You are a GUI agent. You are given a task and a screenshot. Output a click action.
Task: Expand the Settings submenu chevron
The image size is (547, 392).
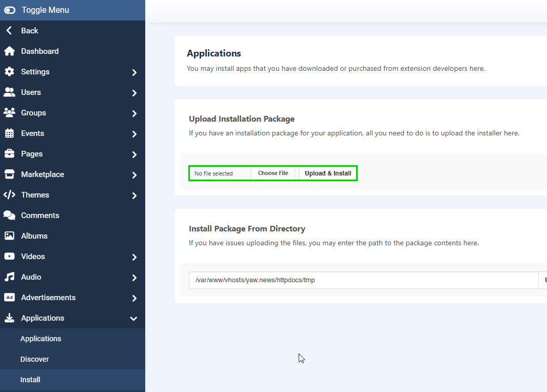point(134,71)
